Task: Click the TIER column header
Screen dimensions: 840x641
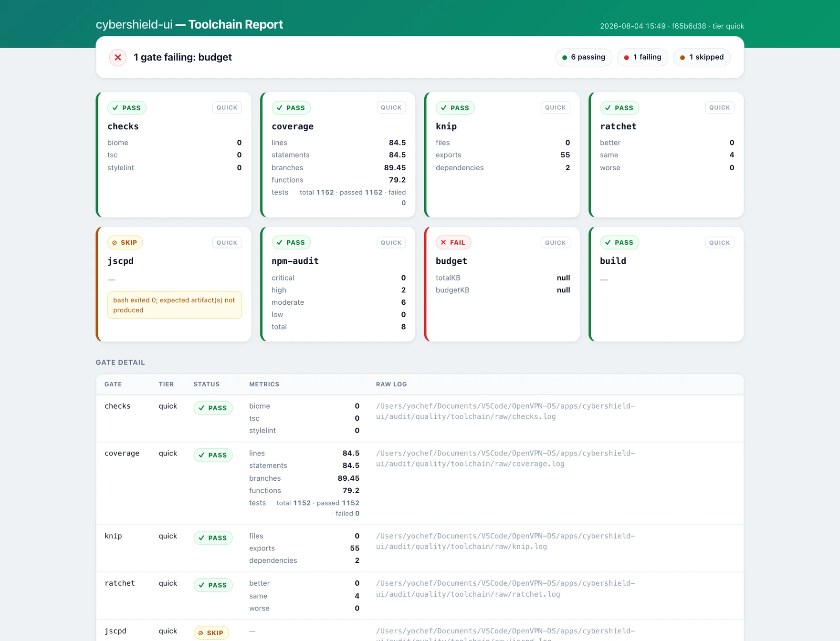Action: click(166, 384)
